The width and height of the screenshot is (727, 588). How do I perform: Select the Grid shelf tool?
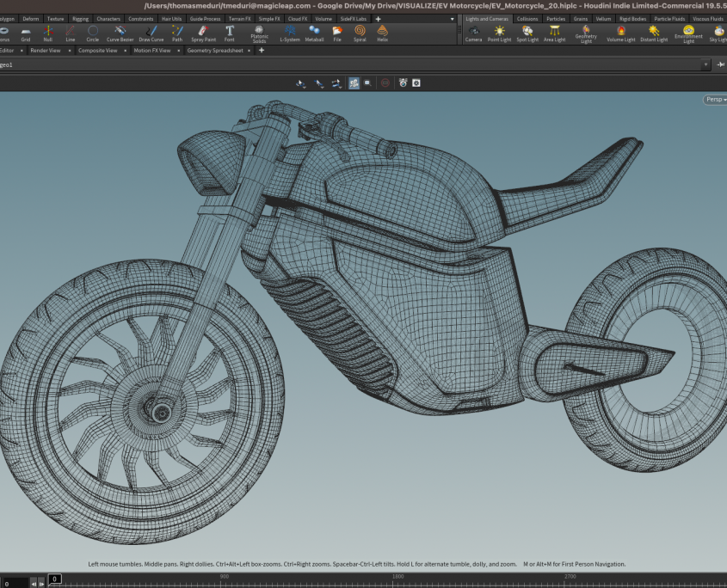[x=26, y=33]
